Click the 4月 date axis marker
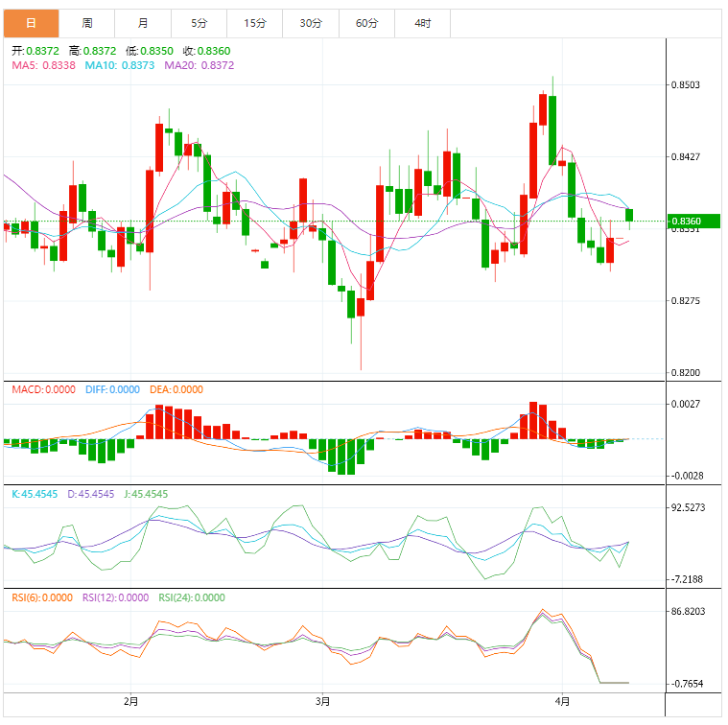 tap(562, 701)
